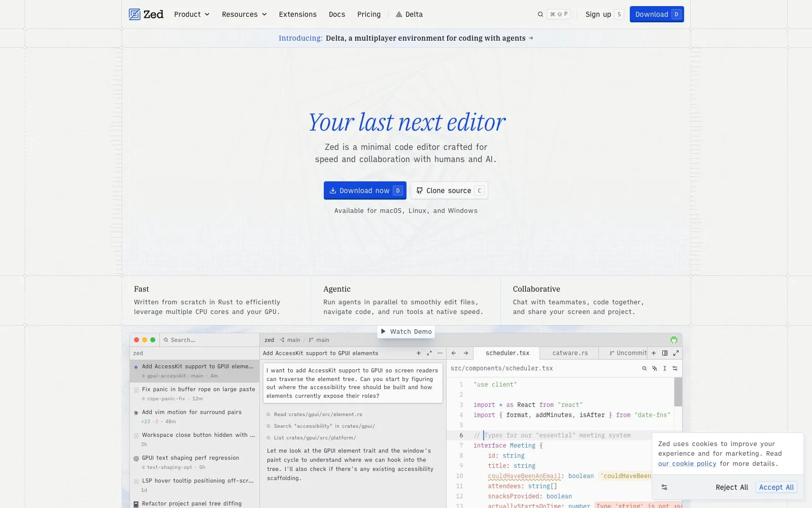Open editor controls sliders icon in toolbar
The width and height of the screenshot is (812, 508).
click(x=675, y=368)
